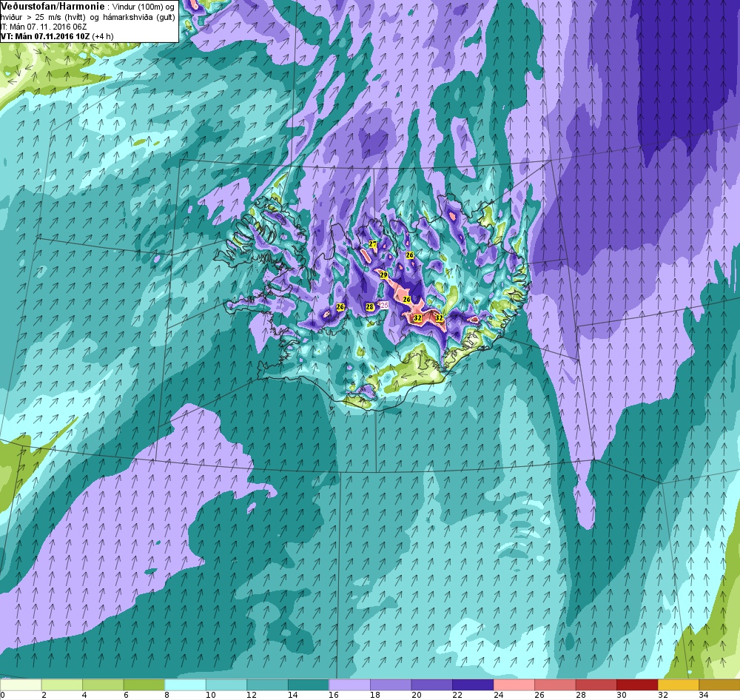
Task: Click the legend scale number '34'
Action: pyautogui.click(x=704, y=695)
